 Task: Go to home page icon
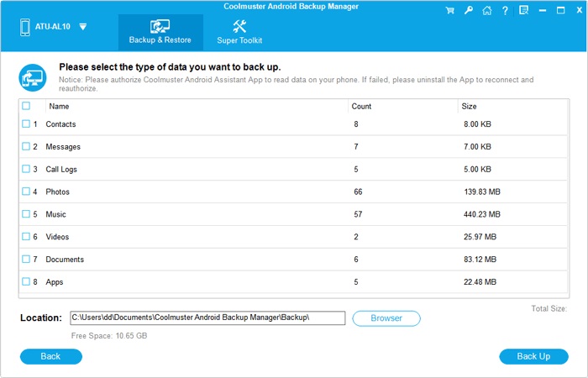pos(486,11)
